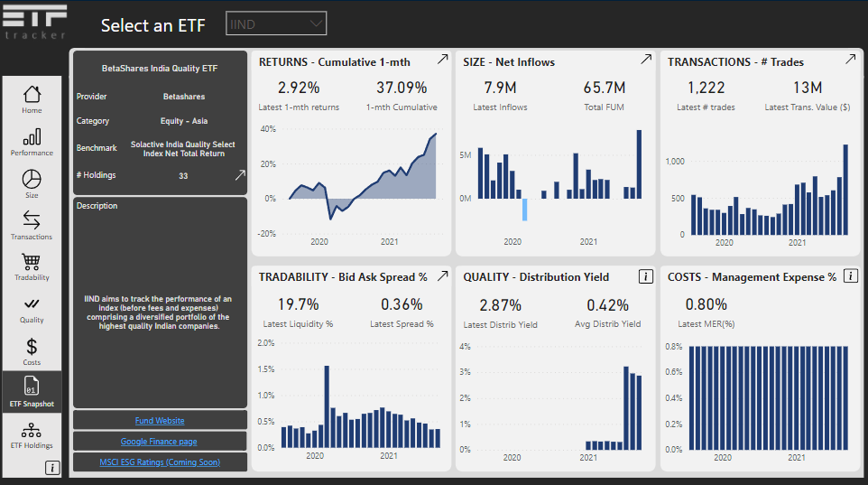Click info icon at sidebar bottom
Screen dimensions: 868x485
point(52,468)
